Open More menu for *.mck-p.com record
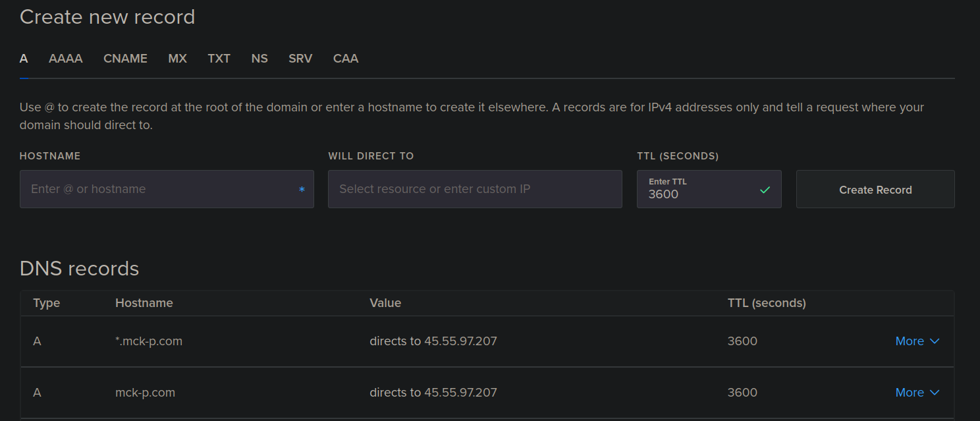Image resolution: width=980 pixels, height=421 pixels. pyautogui.click(x=910, y=341)
